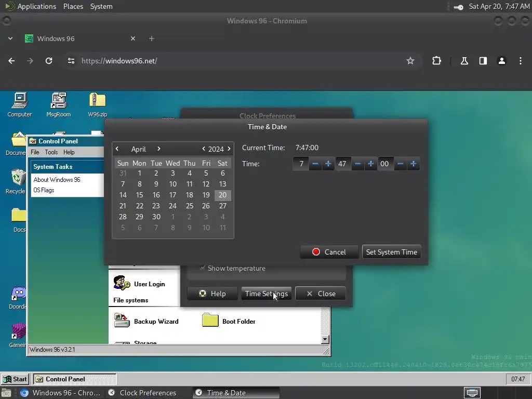The height and width of the screenshot is (399, 532).
Task: Go to the next year after 2024
Action: (x=229, y=149)
